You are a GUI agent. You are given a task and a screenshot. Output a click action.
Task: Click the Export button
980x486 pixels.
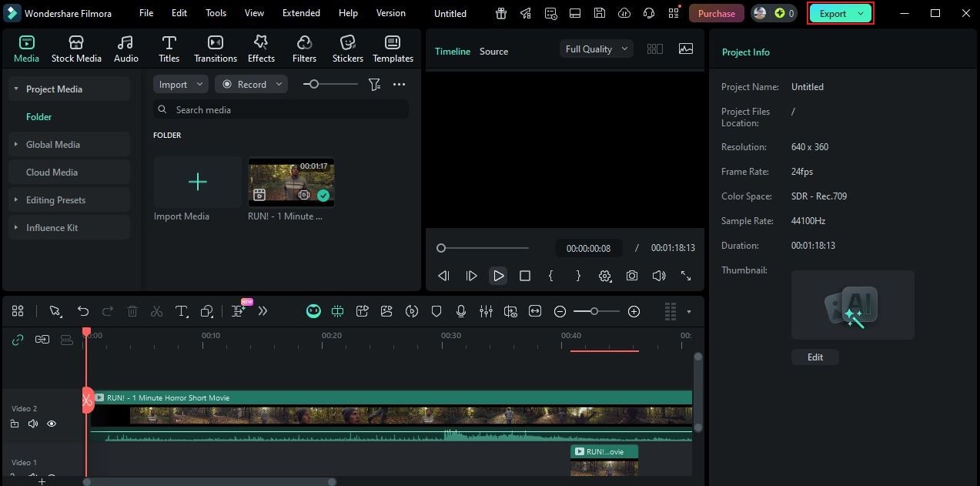pos(840,13)
